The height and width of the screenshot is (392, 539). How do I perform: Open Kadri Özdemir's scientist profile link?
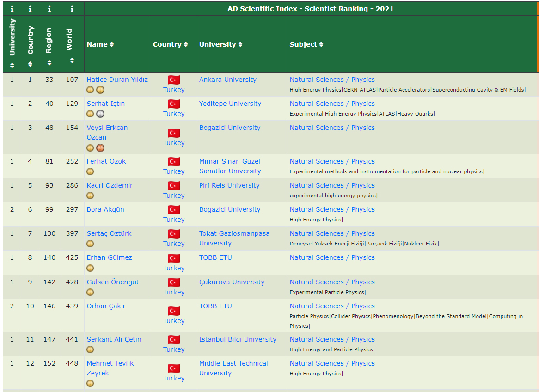[110, 185]
